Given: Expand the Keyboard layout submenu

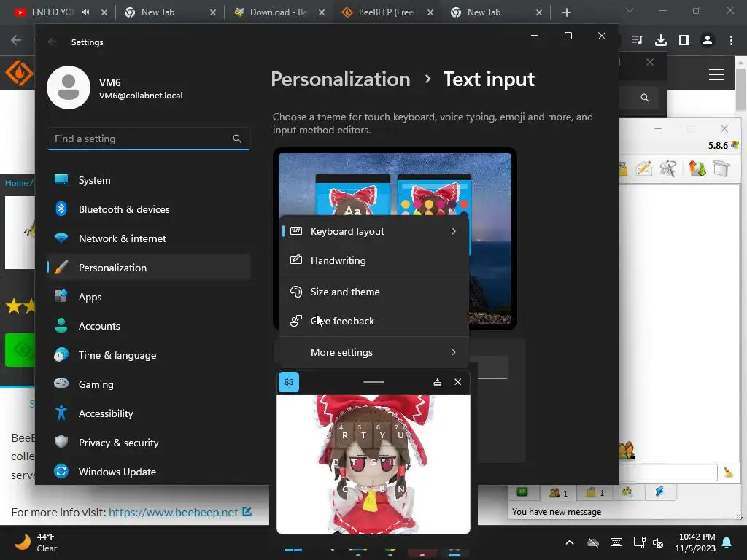Looking at the screenshot, I should click(x=374, y=231).
